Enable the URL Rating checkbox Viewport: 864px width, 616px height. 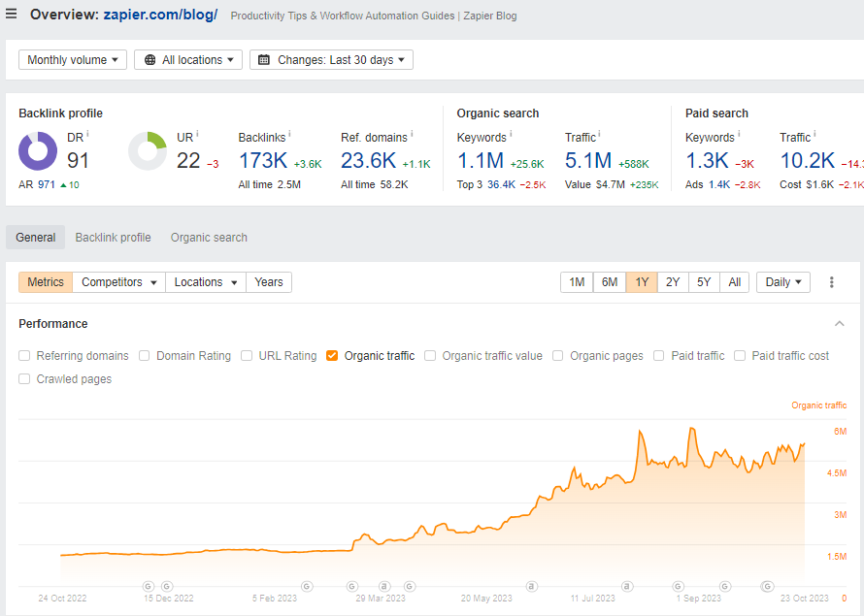247,356
